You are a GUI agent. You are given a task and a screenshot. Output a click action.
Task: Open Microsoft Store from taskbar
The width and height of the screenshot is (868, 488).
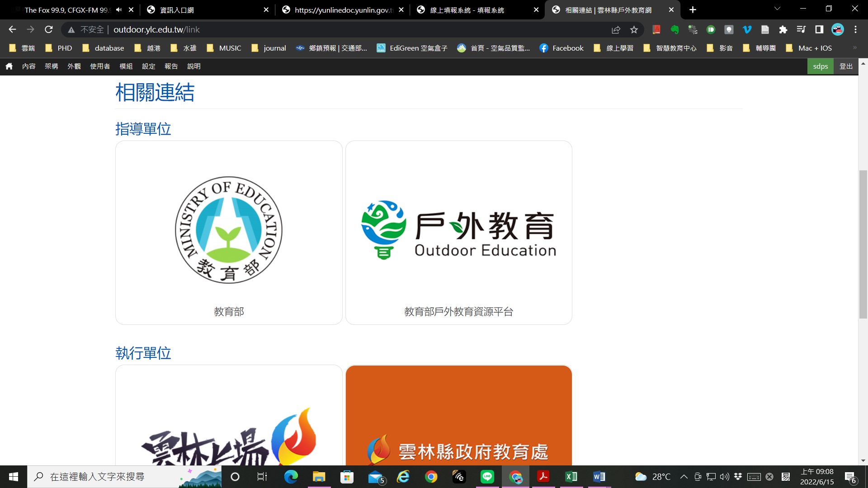coord(347,477)
